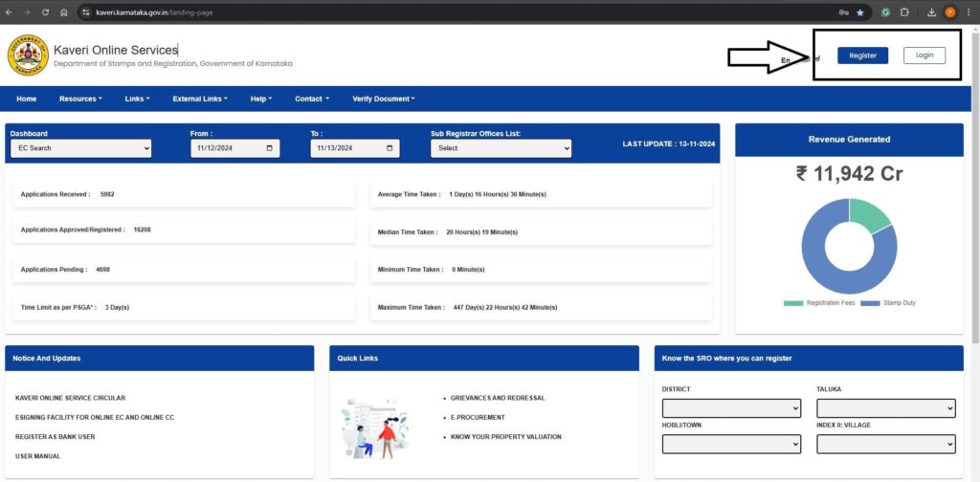This screenshot has width=980, height=482.
Task: Click the address bar URL
Action: click(x=154, y=12)
